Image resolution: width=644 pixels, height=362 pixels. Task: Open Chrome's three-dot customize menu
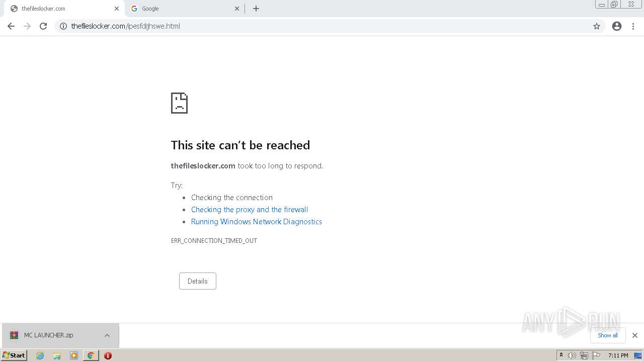pos(633,26)
